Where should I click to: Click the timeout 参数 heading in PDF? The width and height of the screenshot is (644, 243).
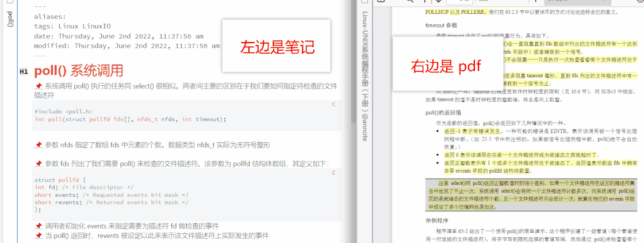[442, 25]
